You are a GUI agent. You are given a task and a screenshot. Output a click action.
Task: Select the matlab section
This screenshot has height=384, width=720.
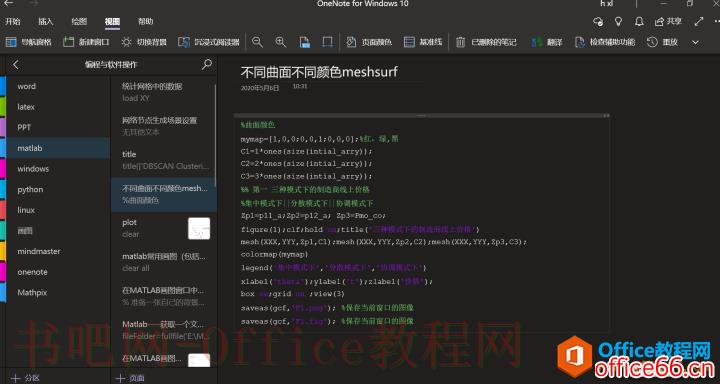[58, 148]
